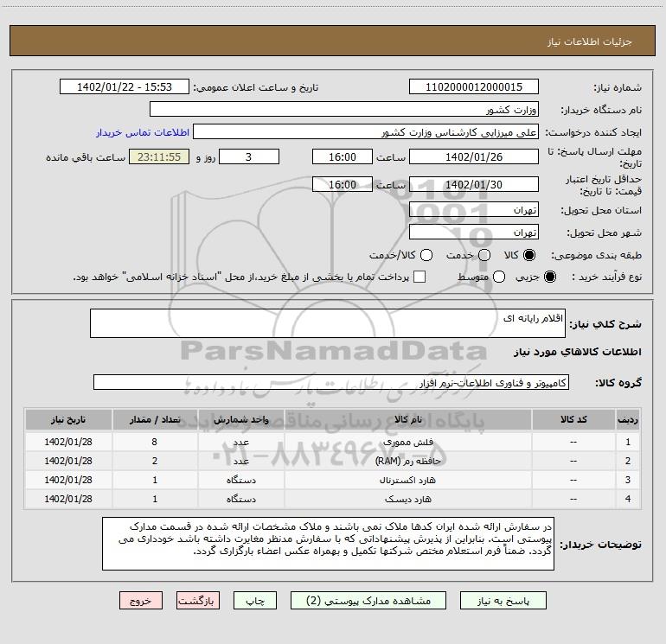Click the date 1402/01/28 in هارد دیسک row
666x644 pixels.
pos(68,499)
